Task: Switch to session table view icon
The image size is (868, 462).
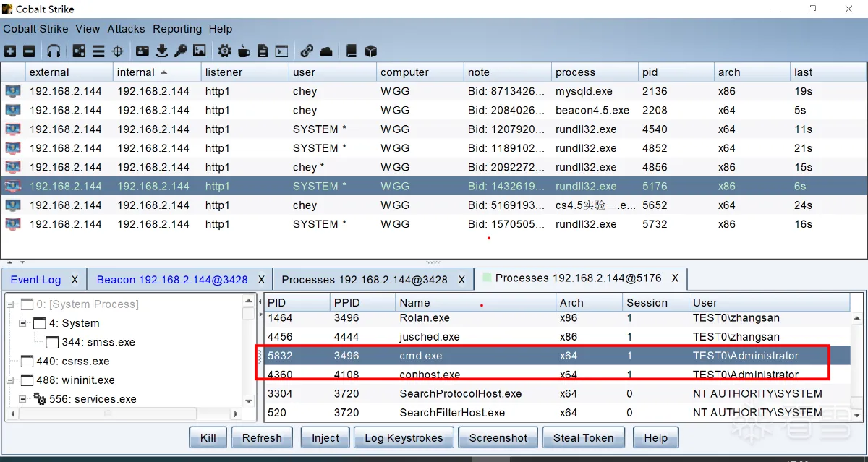Action: point(98,51)
